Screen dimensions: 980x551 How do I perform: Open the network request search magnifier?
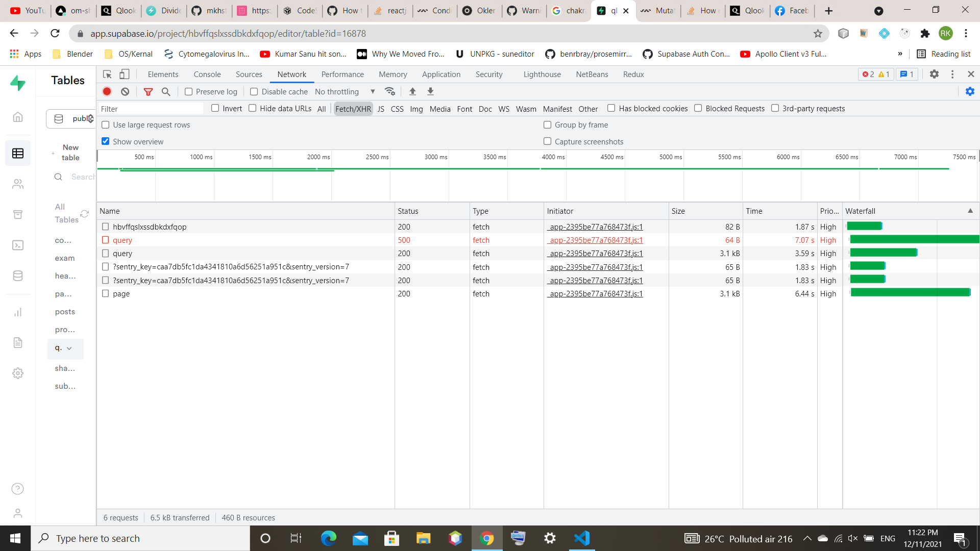165,92
